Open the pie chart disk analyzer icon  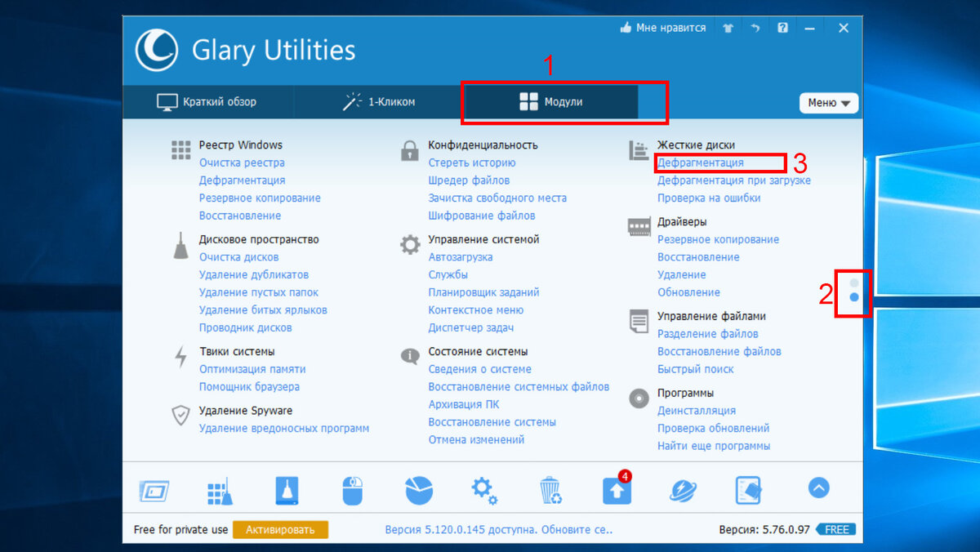click(419, 489)
